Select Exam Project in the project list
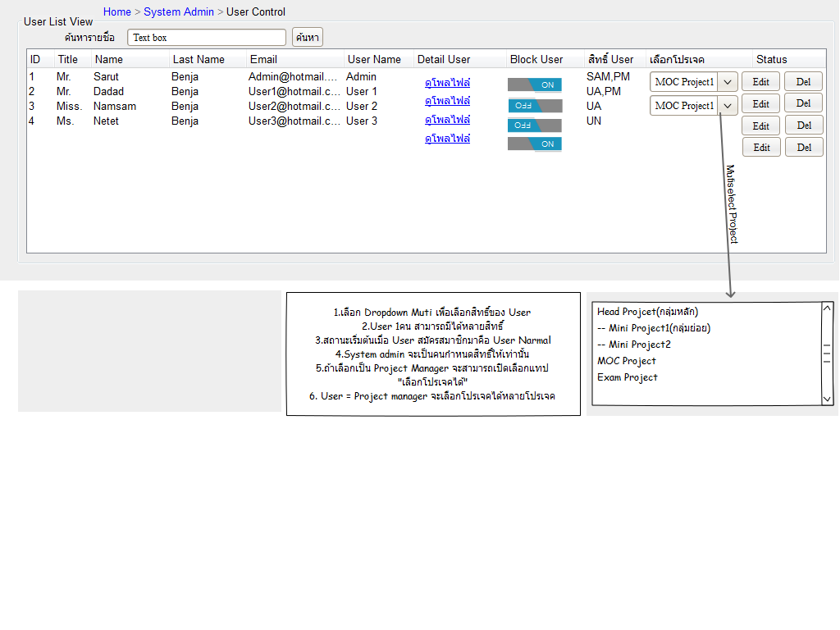Image resolution: width=840 pixels, height=630 pixels. tap(627, 377)
